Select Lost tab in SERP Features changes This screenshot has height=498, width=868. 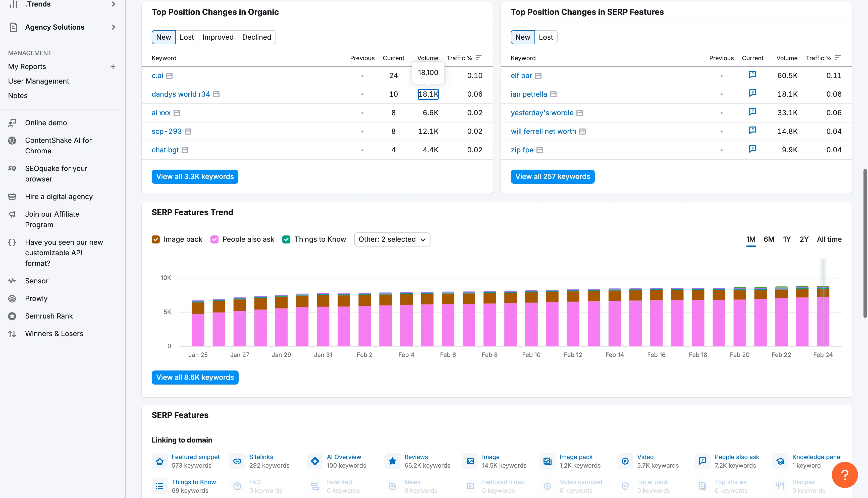546,37
